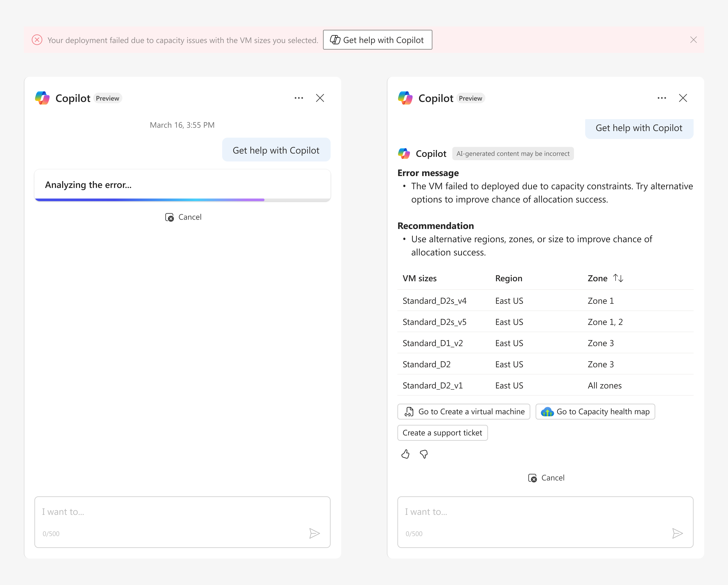Click Zone 3 cell in Standard_D1_v2 row
This screenshot has height=585, width=728.
coord(601,343)
